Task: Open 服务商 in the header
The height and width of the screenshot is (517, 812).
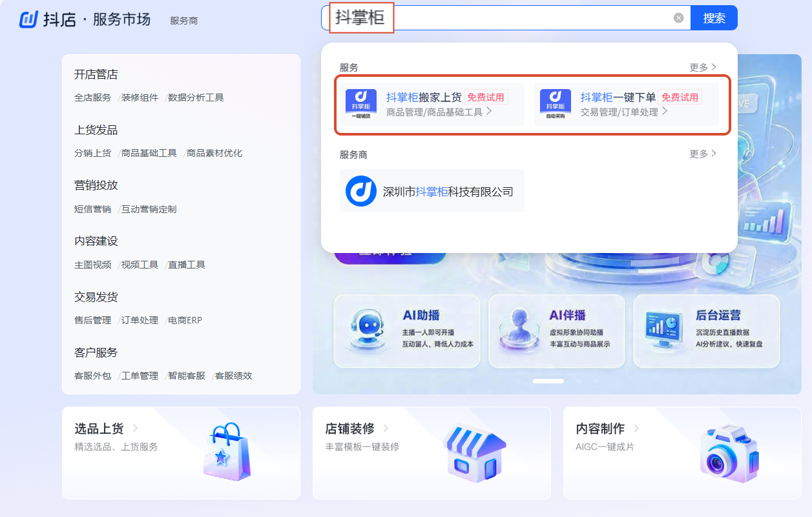Action: point(184,21)
